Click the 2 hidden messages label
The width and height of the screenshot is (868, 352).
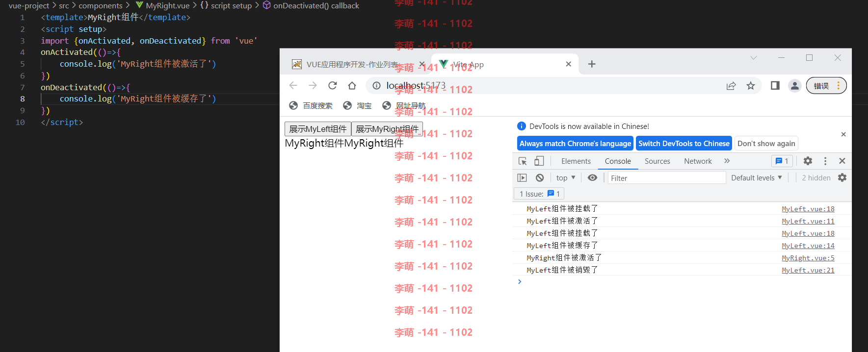pyautogui.click(x=816, y=177)
